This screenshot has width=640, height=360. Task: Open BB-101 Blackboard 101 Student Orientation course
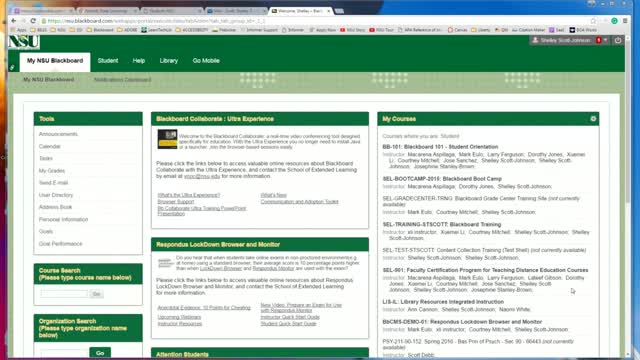click(440, 147)
